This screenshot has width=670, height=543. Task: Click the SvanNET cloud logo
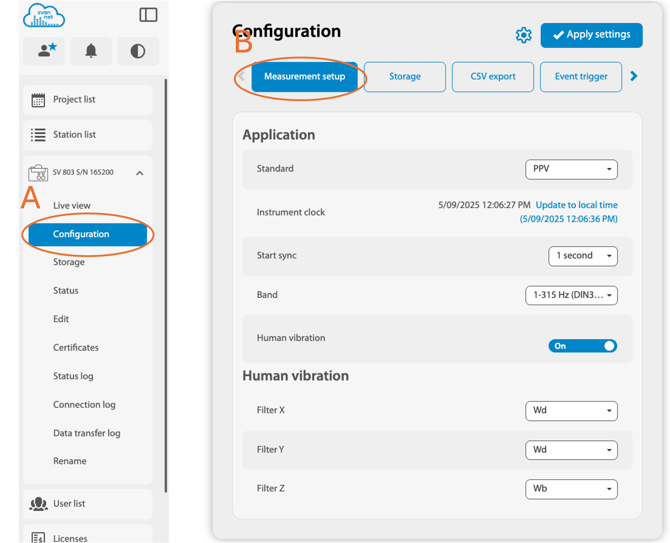coord(43,15)
